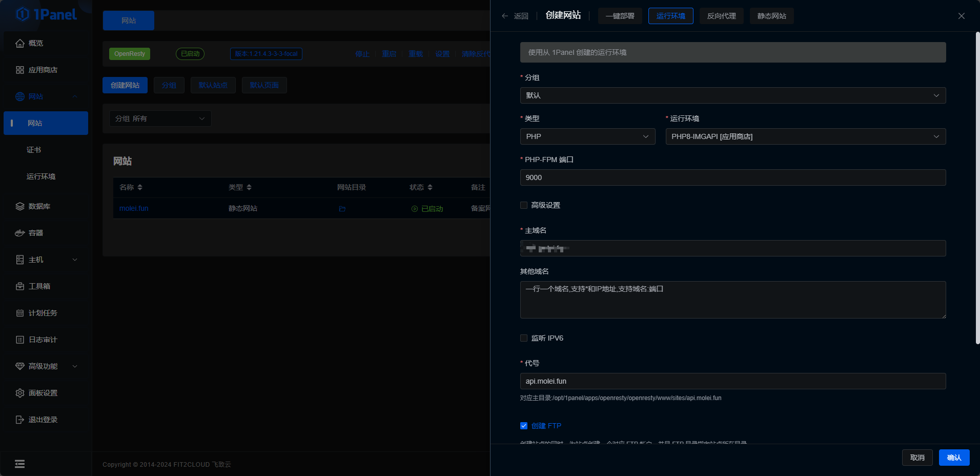Collapse sidebar with bottom menu-fold icon
980x476 pixels.
[19, 464]
